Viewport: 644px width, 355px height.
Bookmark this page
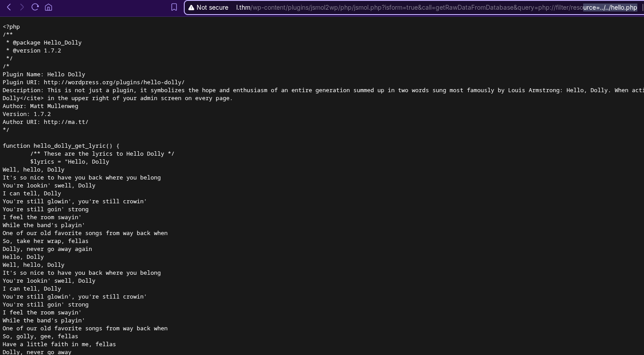(174, 7)
